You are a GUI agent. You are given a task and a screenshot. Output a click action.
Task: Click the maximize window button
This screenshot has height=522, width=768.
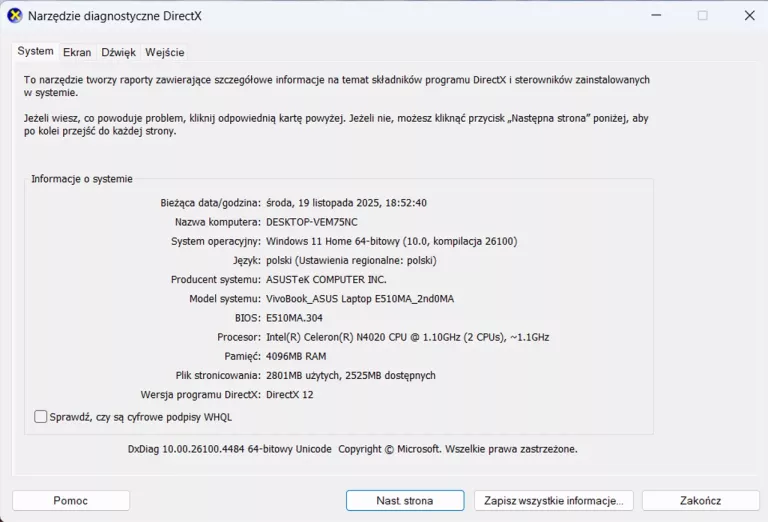(x=702, y=16)
